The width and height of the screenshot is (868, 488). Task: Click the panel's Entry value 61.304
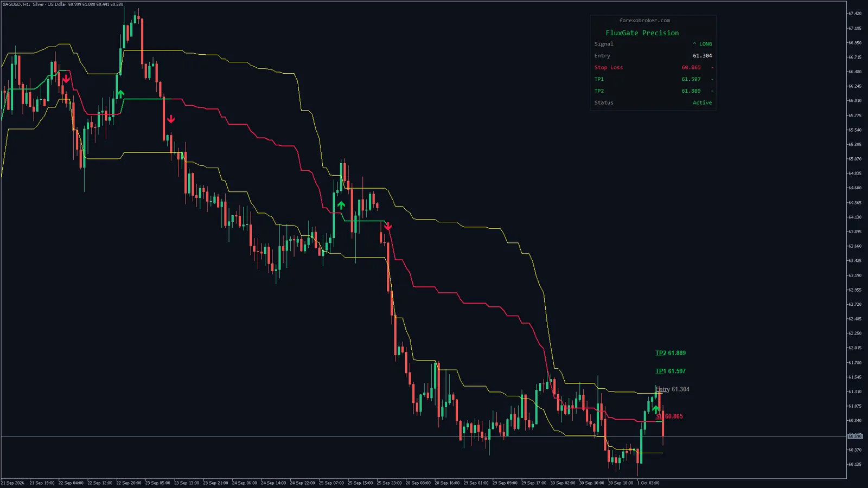[x=703, y=56]
